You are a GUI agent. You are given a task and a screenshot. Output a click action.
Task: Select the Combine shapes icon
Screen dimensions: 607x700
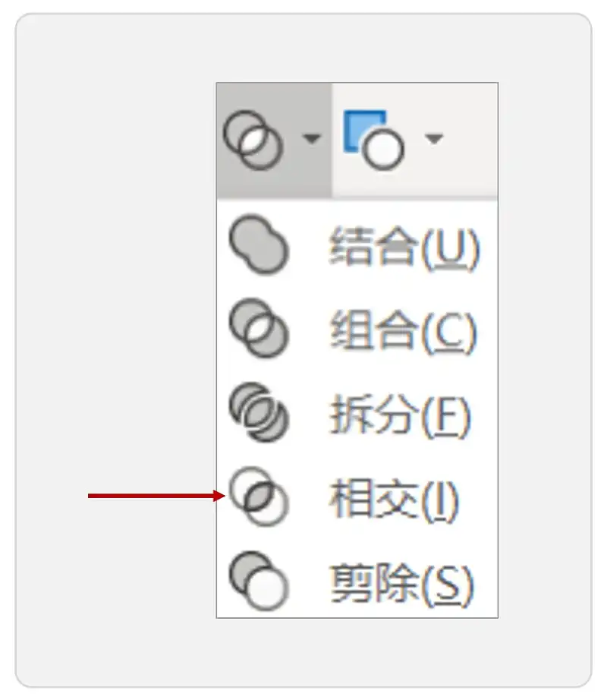pyautogui.click(x=259, y=328)
